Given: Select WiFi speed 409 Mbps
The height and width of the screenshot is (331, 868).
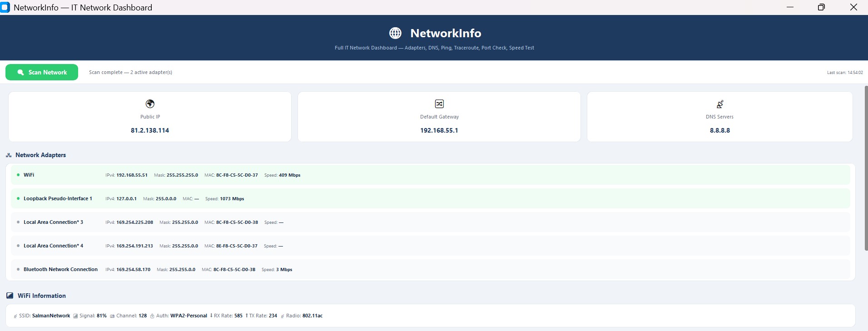Looking at the screenshot, I should click(x=289, y=175).
